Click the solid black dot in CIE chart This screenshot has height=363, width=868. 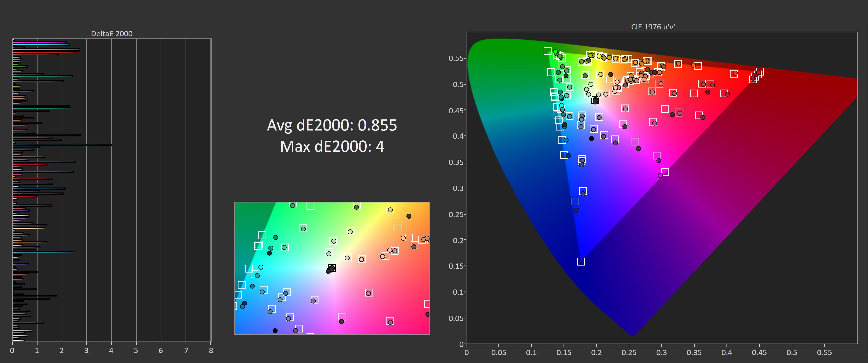coord(591,138)
